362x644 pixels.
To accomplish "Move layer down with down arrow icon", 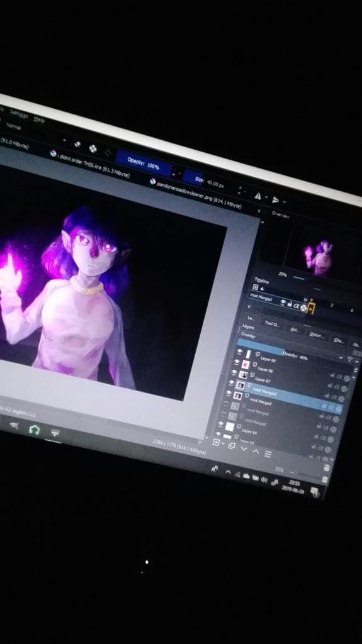I will click(244, 448).
